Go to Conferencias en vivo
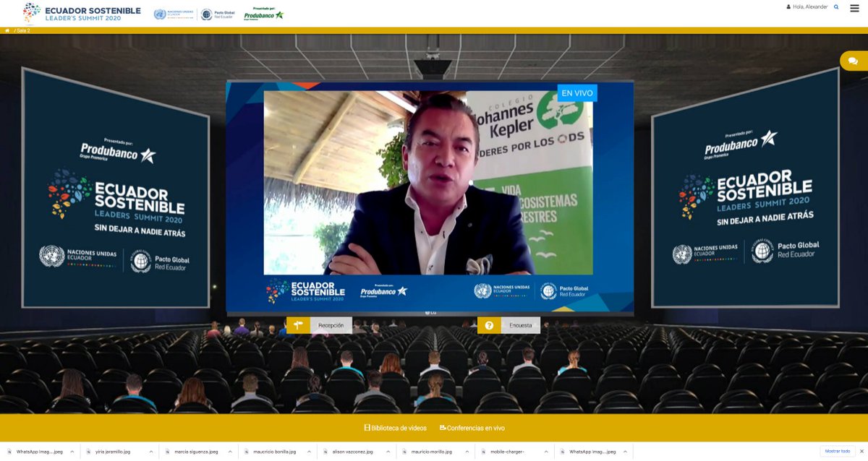This screenshot has height=461, width=868. [x=471, y=428]
